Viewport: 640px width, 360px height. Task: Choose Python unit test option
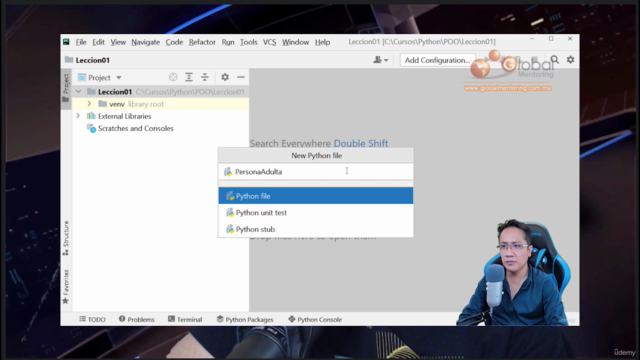point(316,213)
